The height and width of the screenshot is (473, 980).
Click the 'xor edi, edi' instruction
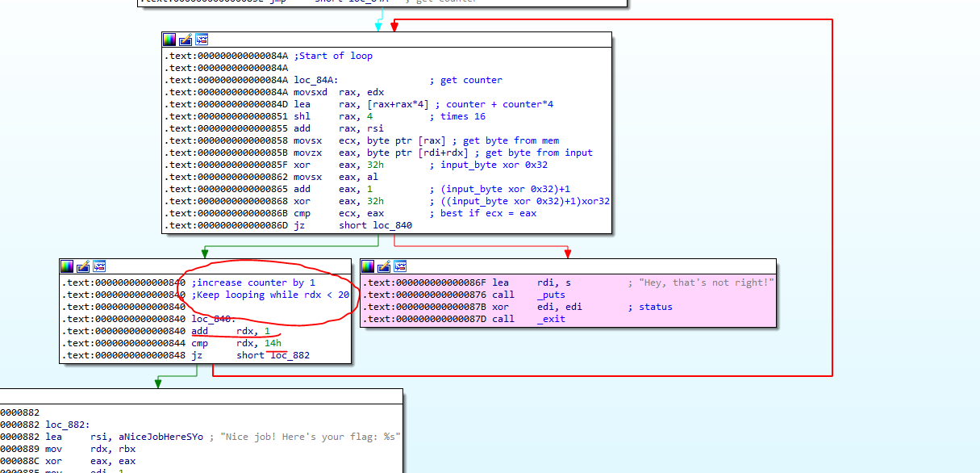(537, 307)
